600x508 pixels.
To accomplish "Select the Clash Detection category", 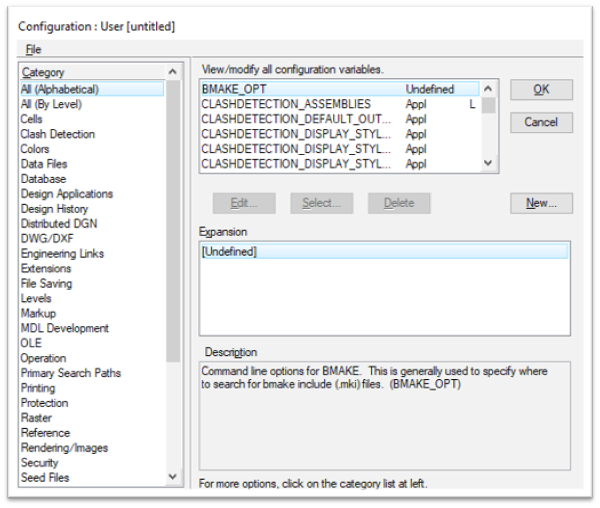I will pos(58,134).
